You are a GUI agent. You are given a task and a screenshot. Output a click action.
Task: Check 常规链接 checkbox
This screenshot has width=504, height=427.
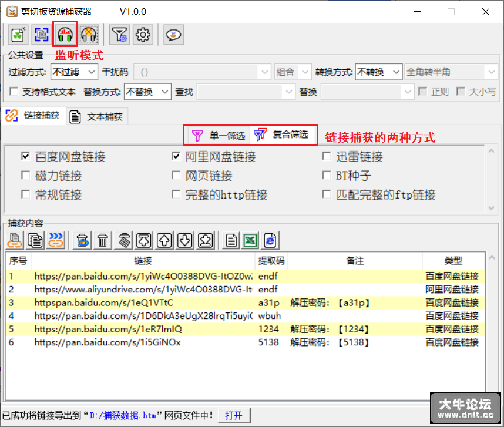pos(25,194)
